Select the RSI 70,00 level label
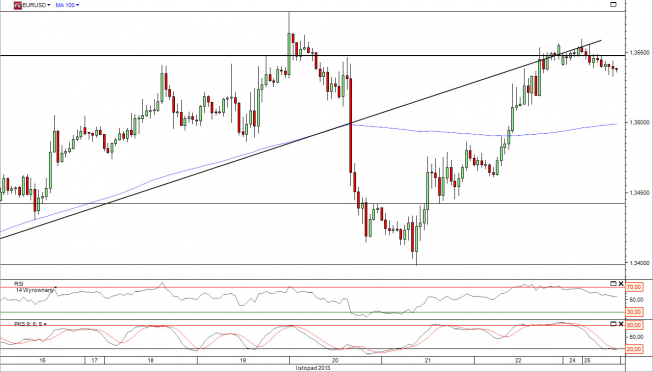This screenshot has height=372, width=653. (635, 287)
